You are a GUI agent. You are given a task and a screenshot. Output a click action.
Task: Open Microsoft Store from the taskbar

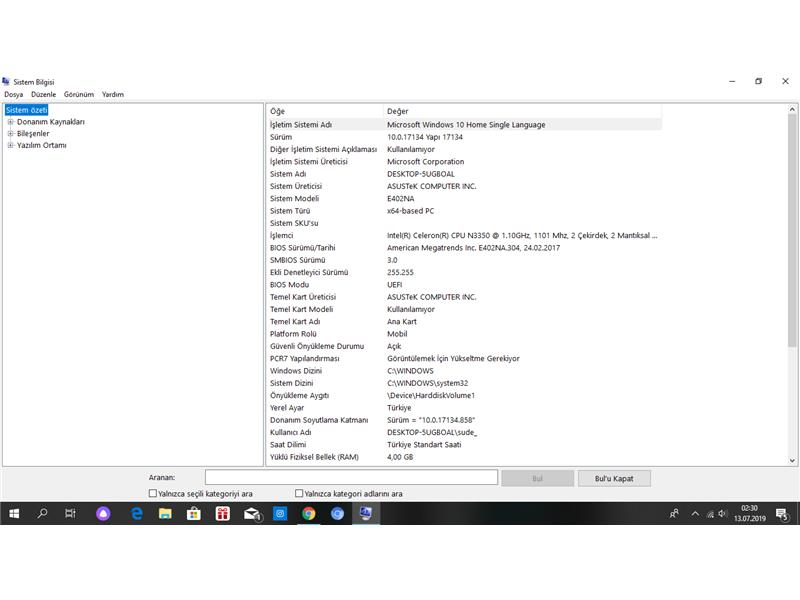194,513
